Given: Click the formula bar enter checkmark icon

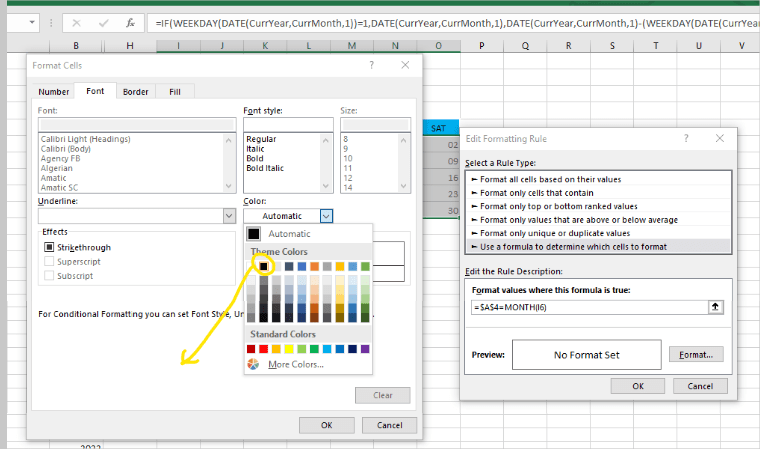Looking at the screenshot, I should coord(103,23).
